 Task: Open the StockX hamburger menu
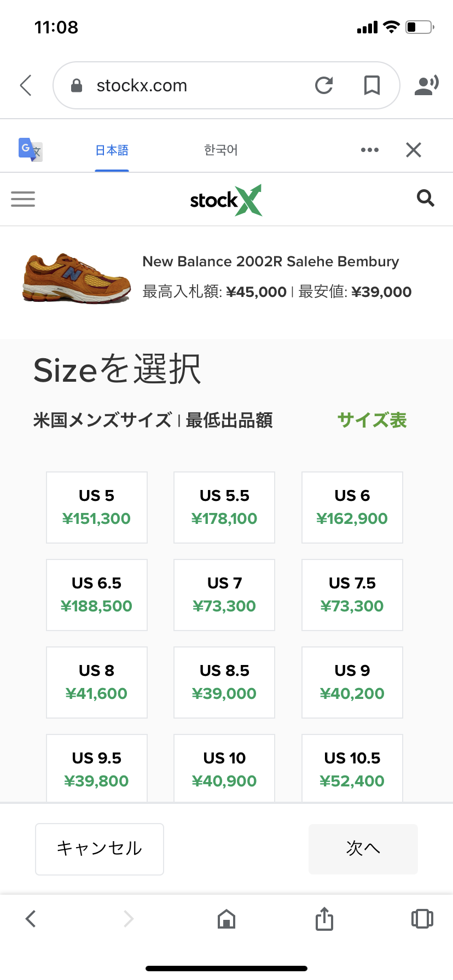point(23,199)
